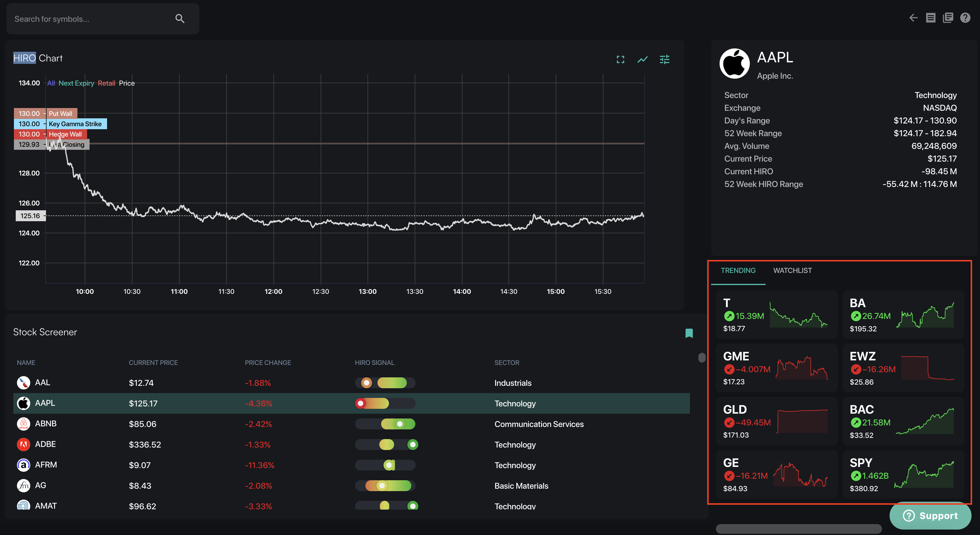Click the AAL airline logo icon

[24, 382]
